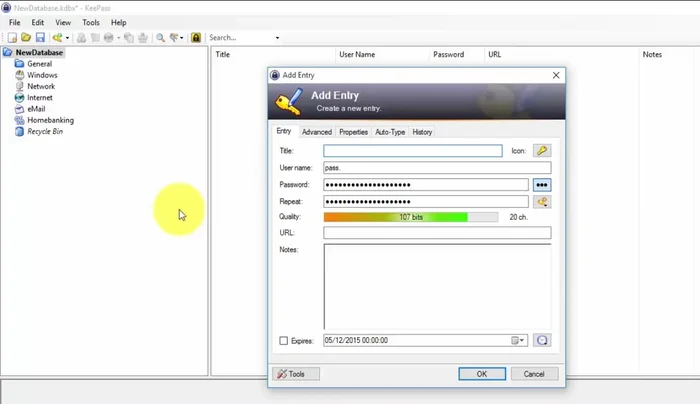Toggle password visibility with the dots button
700x404 pixels.
click(541, 185)
